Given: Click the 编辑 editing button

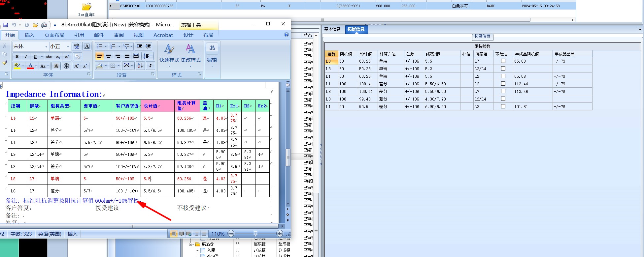Looking at the screenshot, I should [212, 55].
